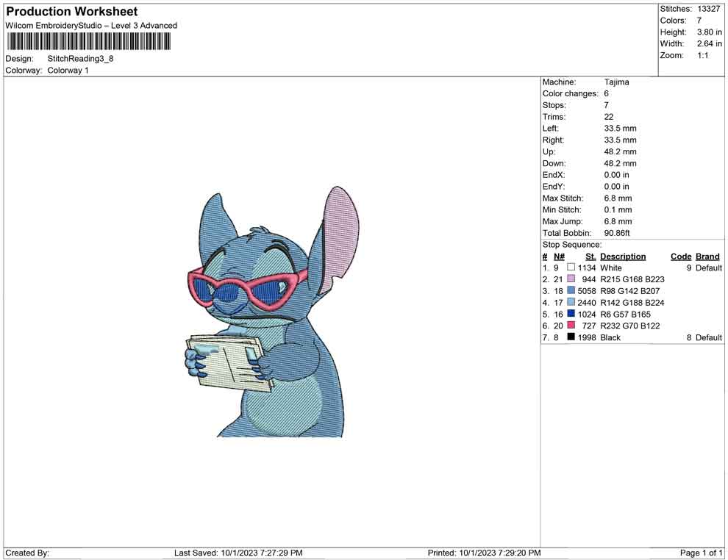The width and height of the screenshot is (728, 560).
Task: Click the Color changes value 6
Action: tap(607, 93)
